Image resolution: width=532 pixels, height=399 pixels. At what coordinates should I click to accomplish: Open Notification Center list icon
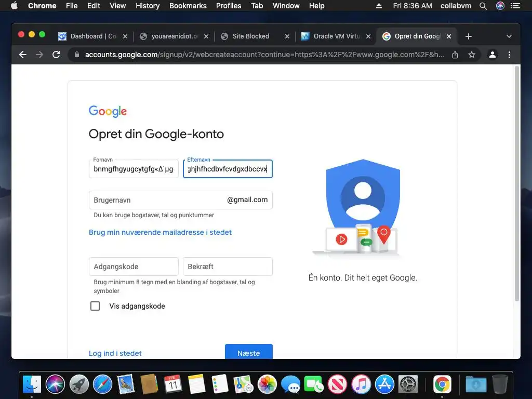pyautogui.click(x=515, y=6)
